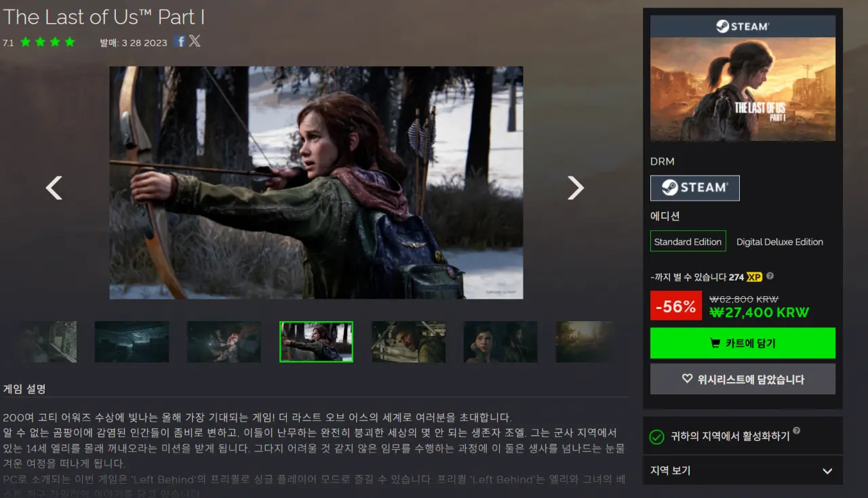Click the struck-through ₩62,800 KRW price

click(x=744, y=299)
